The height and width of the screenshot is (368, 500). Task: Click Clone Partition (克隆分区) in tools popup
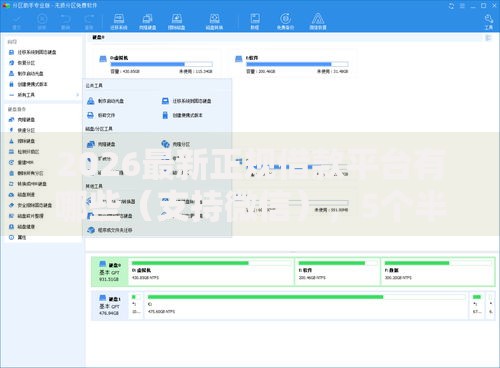pyautogui.click(x=176, y=144)
